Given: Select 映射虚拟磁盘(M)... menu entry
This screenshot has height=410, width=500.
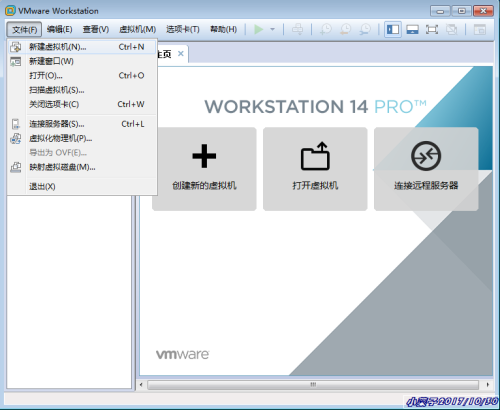Looking at the screenshot, I should pos(82,167).
